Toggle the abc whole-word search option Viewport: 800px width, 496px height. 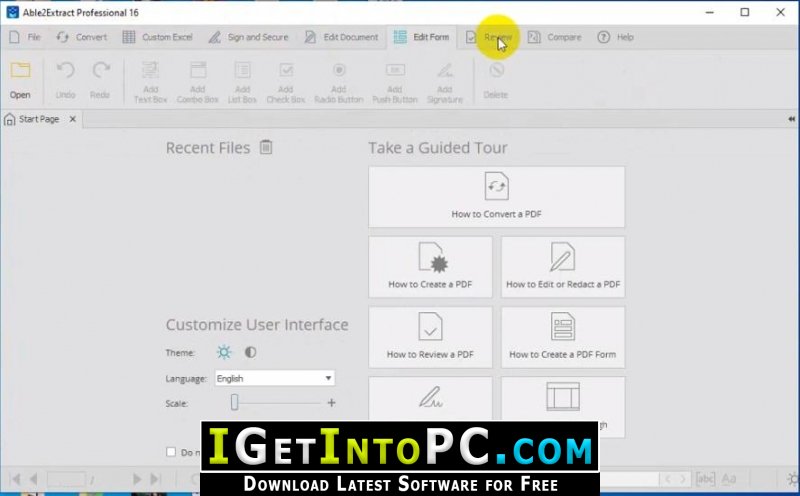pos(705,479)
